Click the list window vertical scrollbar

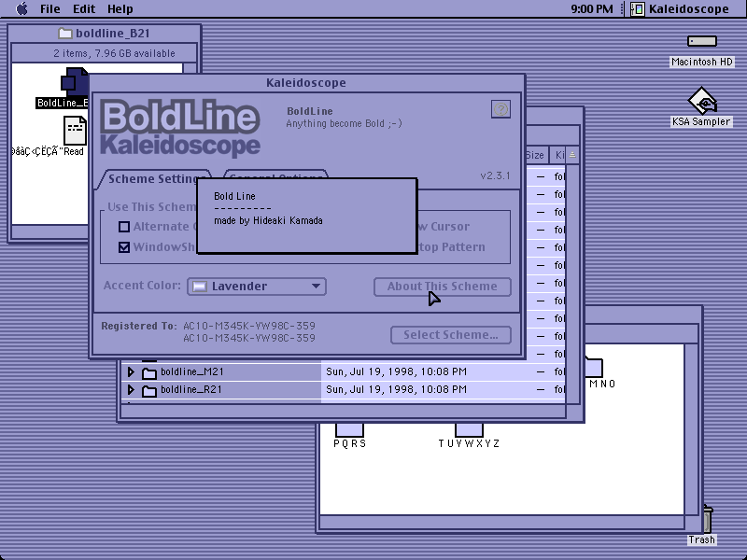[572, 284]
